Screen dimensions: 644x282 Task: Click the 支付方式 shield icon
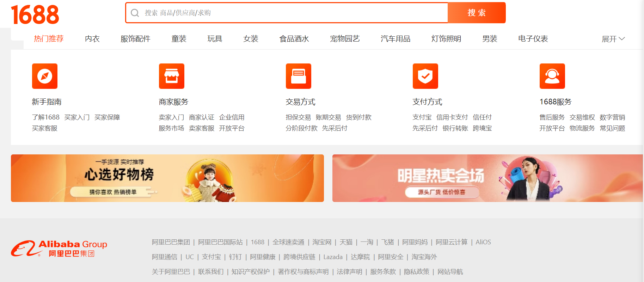click(425, 76)
